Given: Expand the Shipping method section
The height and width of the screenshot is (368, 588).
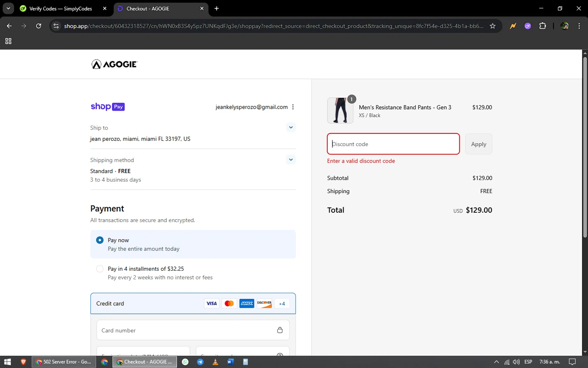Looking at the screenshot, I should (x=291, y=159).
